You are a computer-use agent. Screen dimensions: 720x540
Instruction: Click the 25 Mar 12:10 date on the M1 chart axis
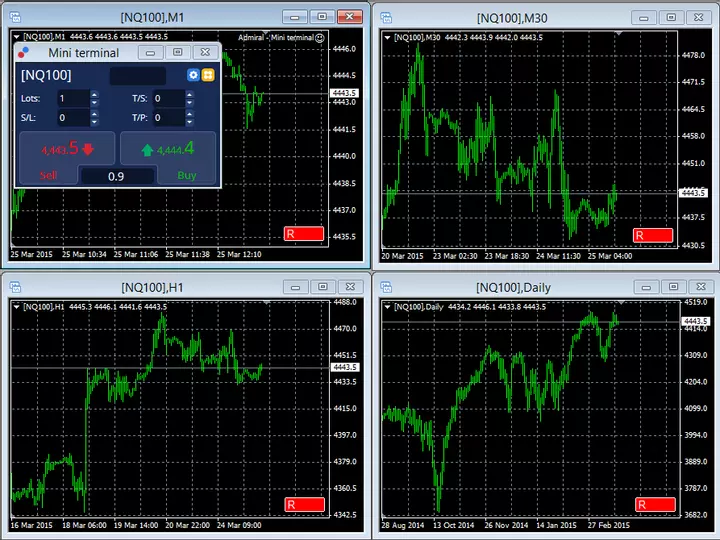[239, 254]
